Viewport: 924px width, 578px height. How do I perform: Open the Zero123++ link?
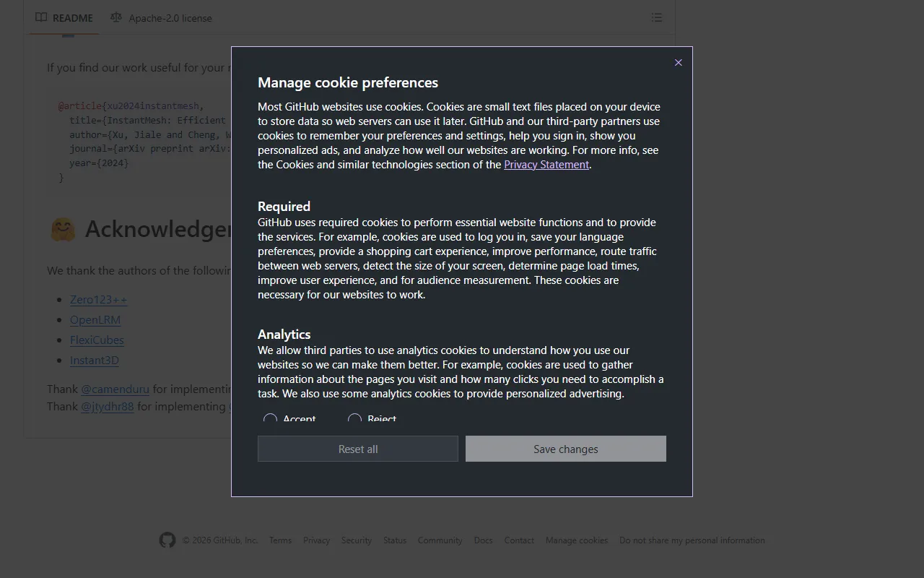pos(98,300)
